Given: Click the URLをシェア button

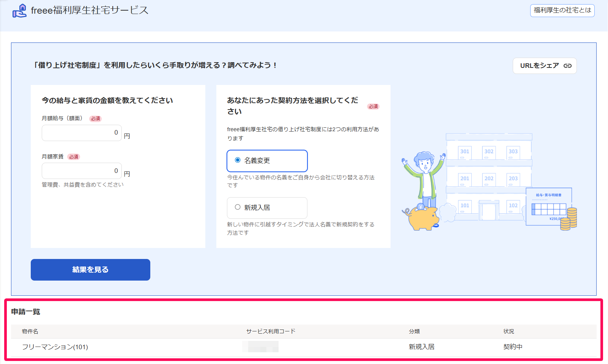Looking at the screenshot, I should pyautogui.click(x=545, y=66).
